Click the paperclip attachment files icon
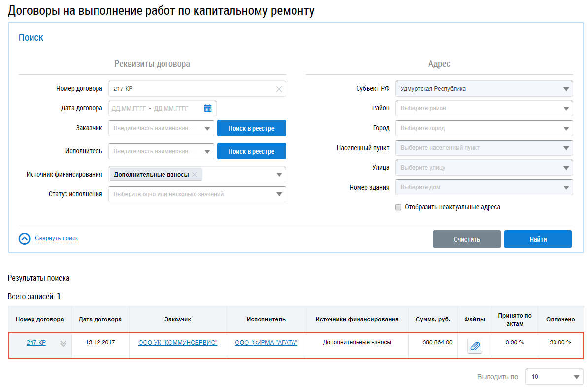Image resolution: width=588 pixels, height=390 pixels. [475, 346]
